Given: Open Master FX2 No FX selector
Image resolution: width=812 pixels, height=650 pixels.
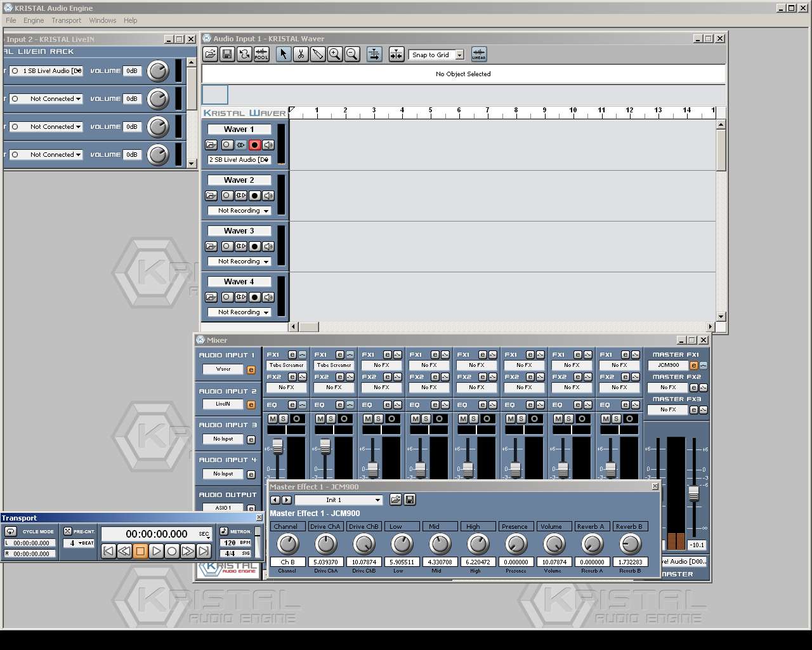Looking at the screenshot, I should pos(668,387).
